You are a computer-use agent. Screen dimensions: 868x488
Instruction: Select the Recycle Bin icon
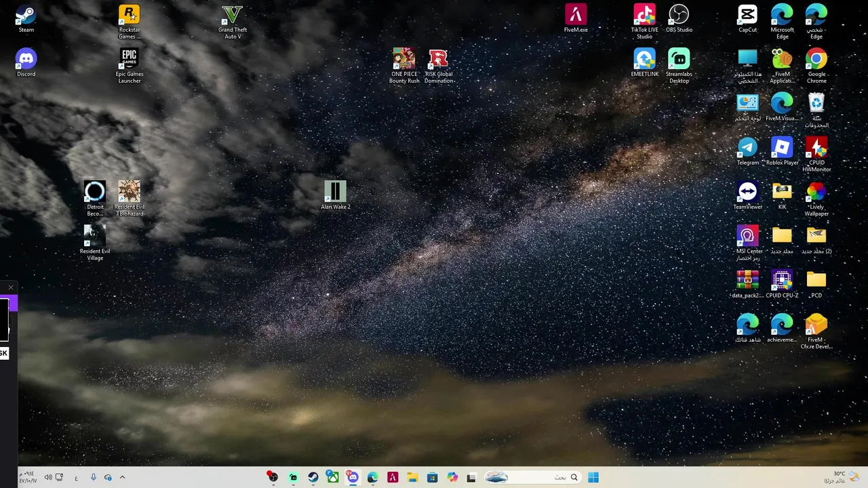(x=816, y=110)
